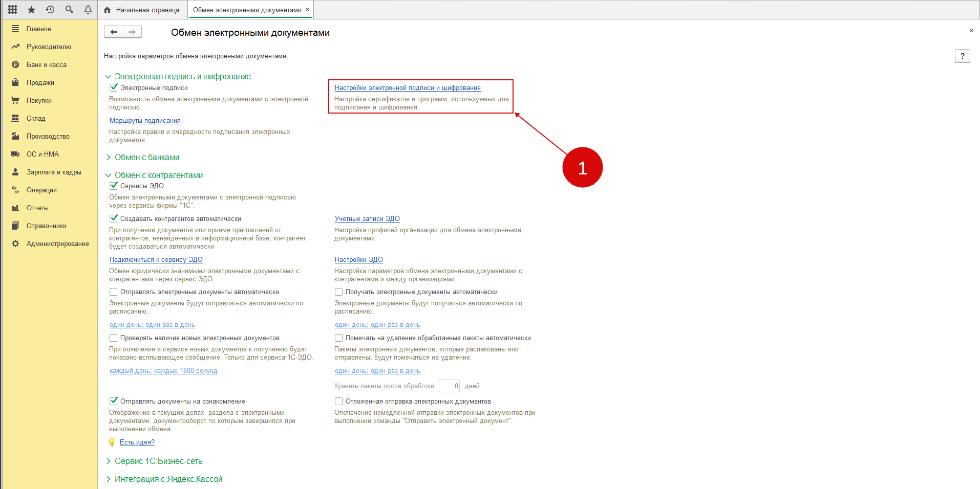Click the Операции icon
The width and height of the screenshot is (980, 489).
[x=15, y=190]
